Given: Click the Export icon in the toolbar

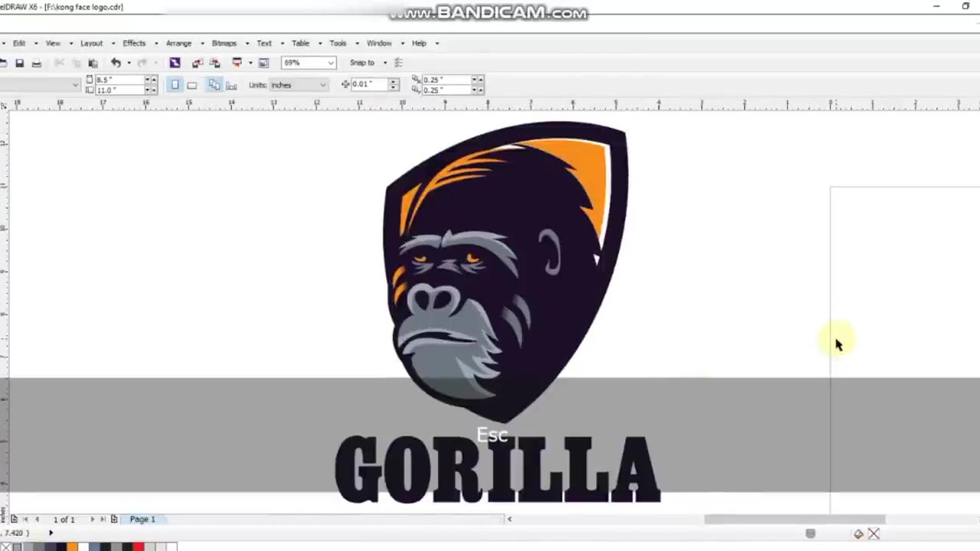Looking at the screenshot, I should (215, 63).
